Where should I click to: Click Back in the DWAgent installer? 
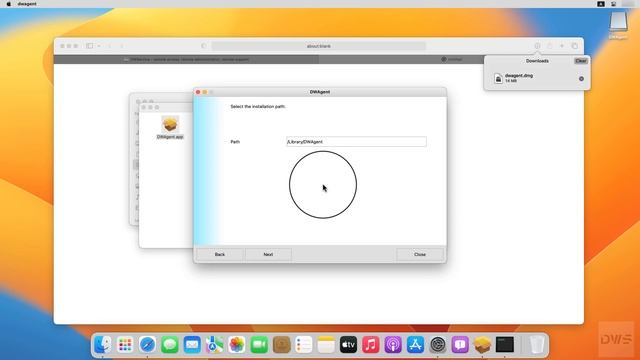click(220, 254)
